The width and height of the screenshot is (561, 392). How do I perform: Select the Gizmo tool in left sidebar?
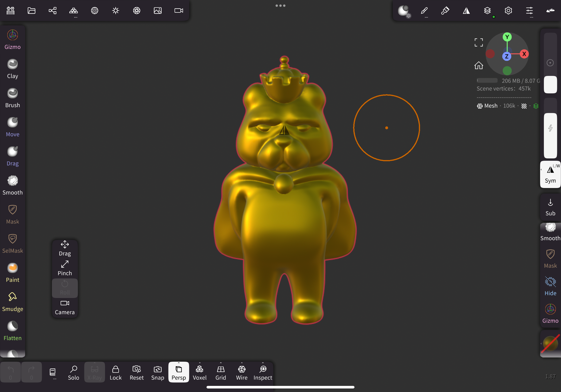[x=12, y=40]
